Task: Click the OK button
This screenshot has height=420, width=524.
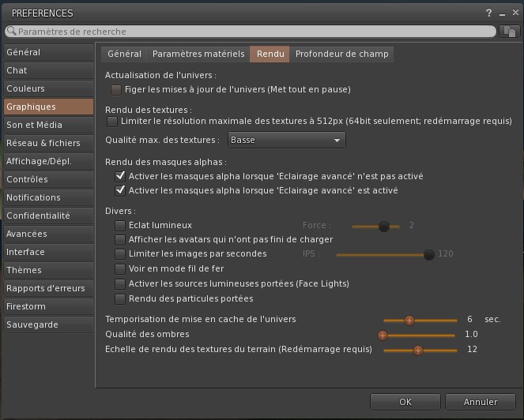Action: [405, 402]
